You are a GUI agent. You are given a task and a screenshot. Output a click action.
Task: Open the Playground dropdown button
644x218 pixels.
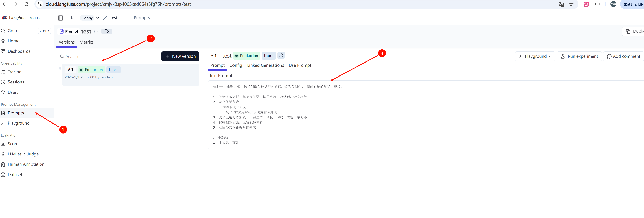(x=535, y=56)
